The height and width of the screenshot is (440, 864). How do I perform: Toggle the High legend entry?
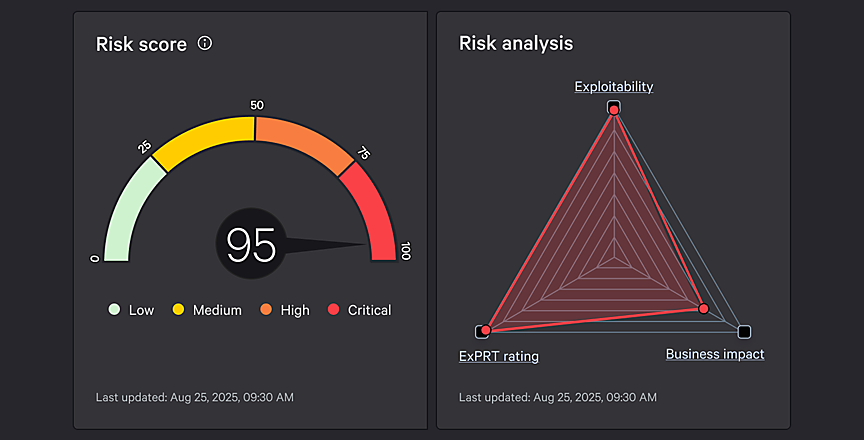pyautogui.click(x=284, y=310)
